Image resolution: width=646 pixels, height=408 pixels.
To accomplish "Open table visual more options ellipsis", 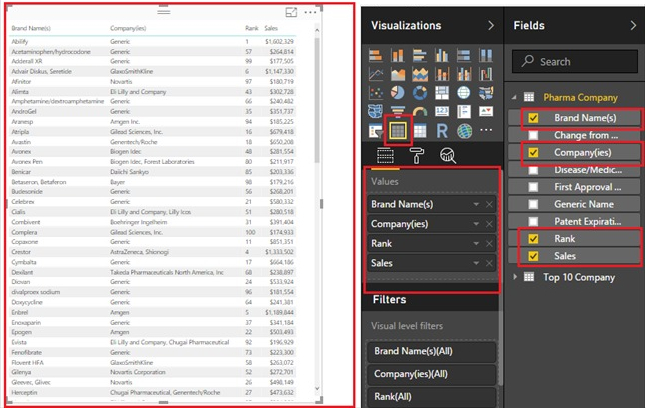I will [x=310, y=12].
